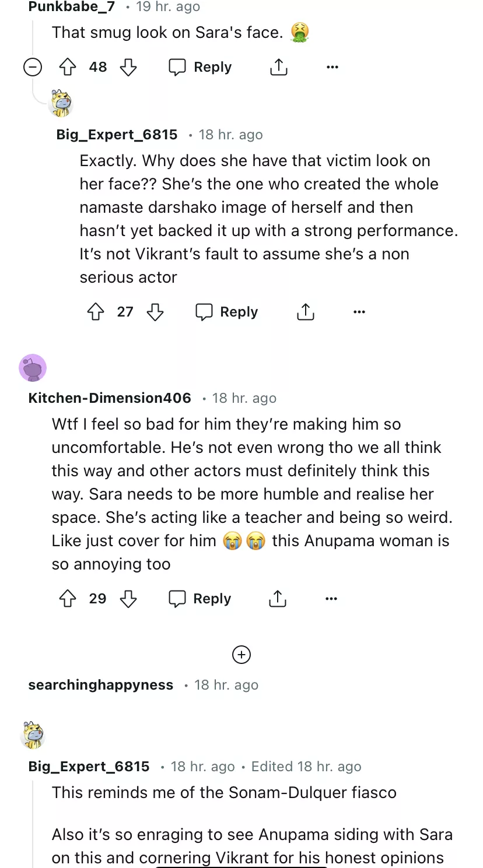The height and width of the screenshot is (868, 483).
Task: Collapse Punkbabe_7's comment thread
Action: click(33, 68)
